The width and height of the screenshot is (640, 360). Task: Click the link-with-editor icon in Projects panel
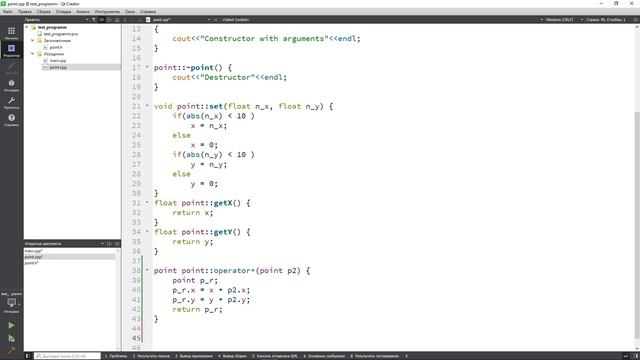pyautogui.click(x=102, y=20)
